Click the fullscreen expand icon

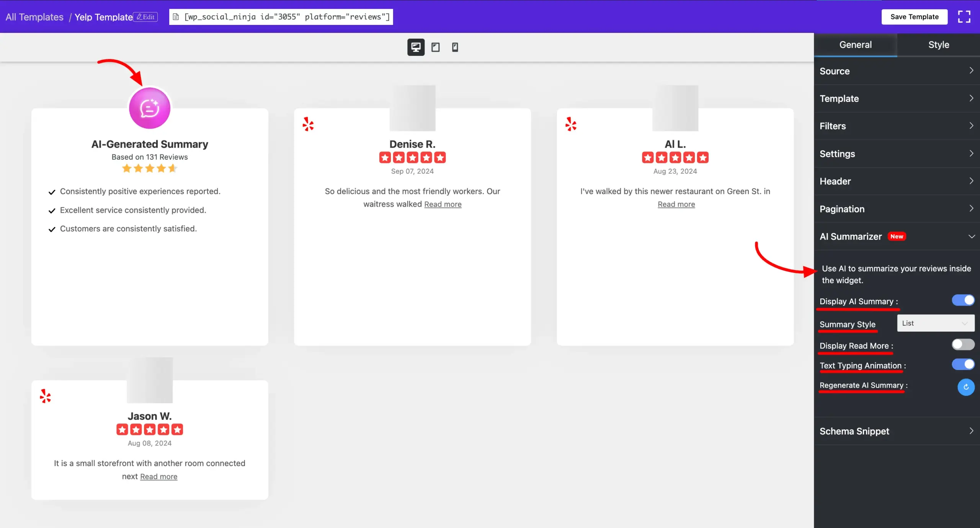click(964, 17)
